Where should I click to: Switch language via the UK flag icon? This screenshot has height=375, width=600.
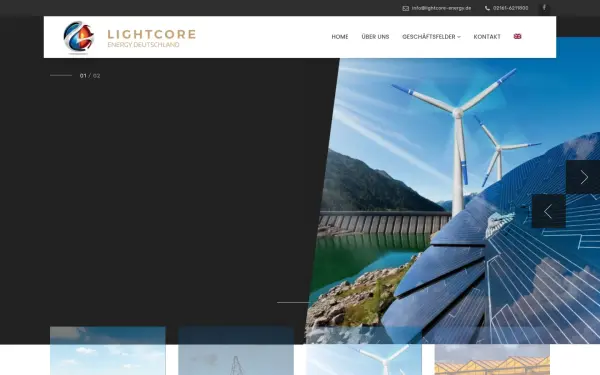click(x=517, y=36)
